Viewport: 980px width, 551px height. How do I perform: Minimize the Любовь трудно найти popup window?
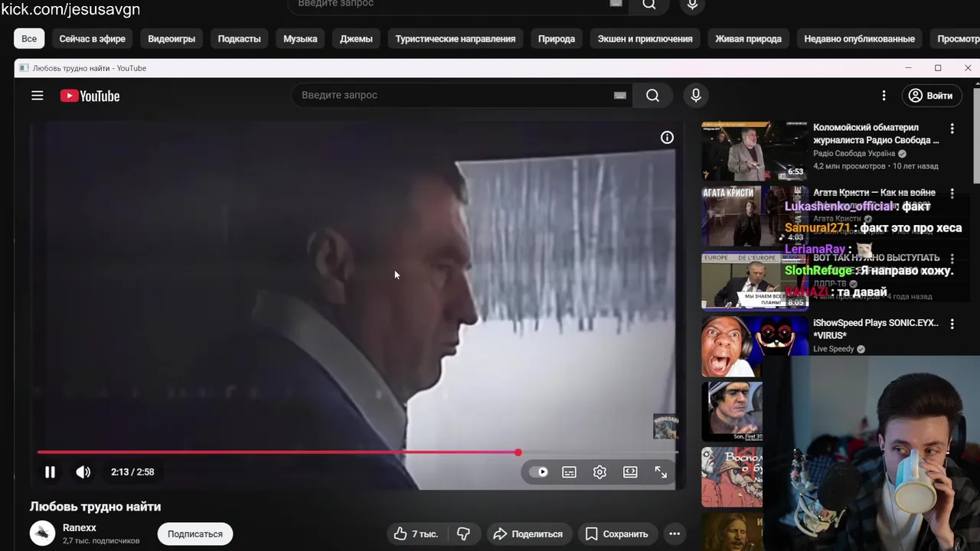click(908, 68)
